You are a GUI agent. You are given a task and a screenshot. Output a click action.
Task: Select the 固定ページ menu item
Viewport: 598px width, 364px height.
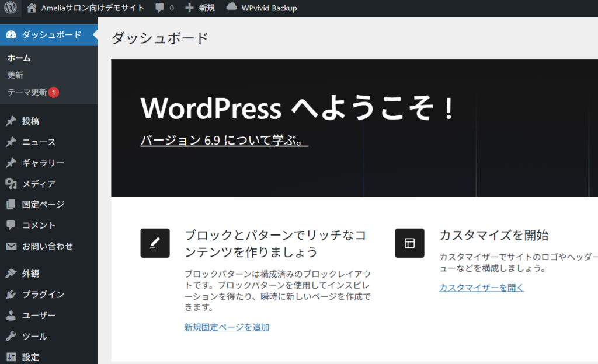(x=43, y=205)
